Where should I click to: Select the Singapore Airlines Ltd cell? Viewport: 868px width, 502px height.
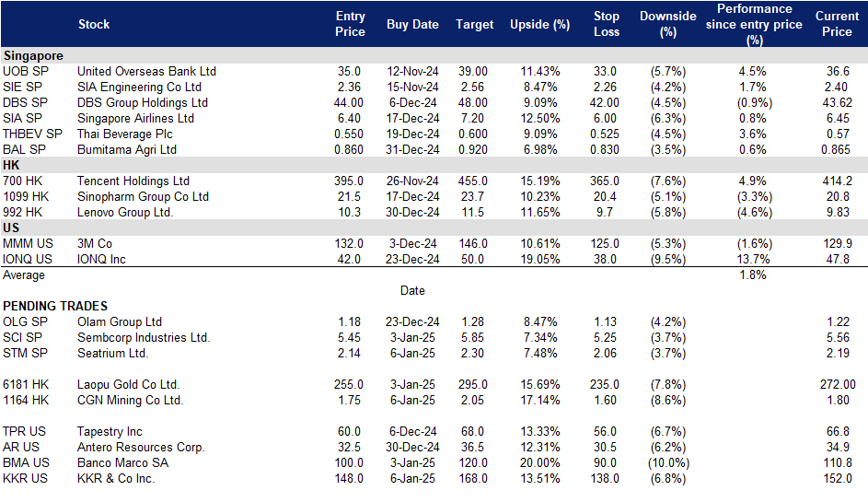[135, 118]
